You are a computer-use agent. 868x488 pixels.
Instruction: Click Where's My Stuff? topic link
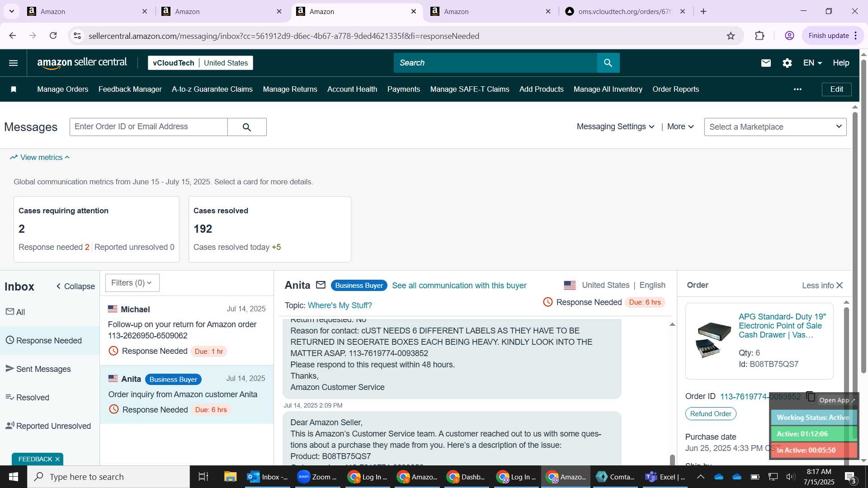340,305
